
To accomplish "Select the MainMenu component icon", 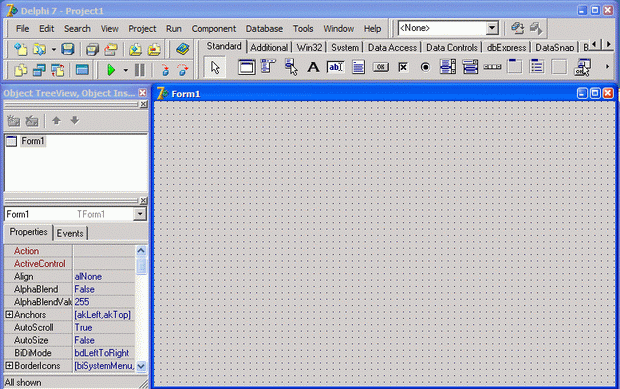I will 268,67.
